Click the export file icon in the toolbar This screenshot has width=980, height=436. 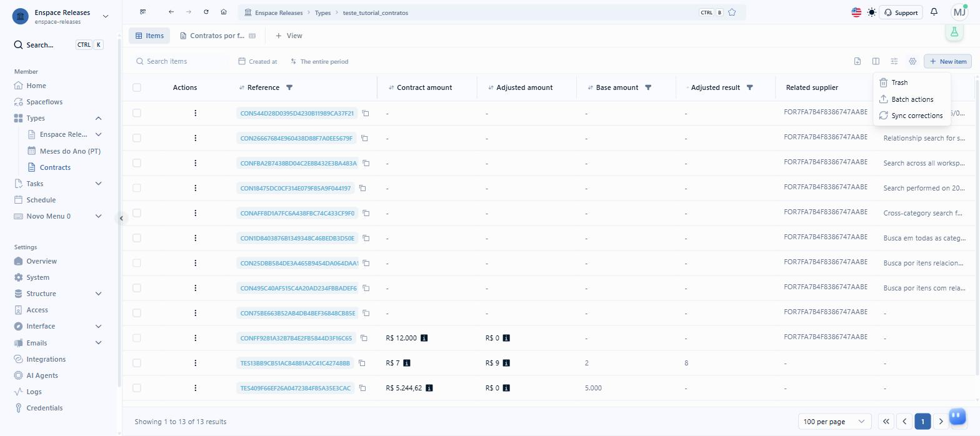point(857,61)
